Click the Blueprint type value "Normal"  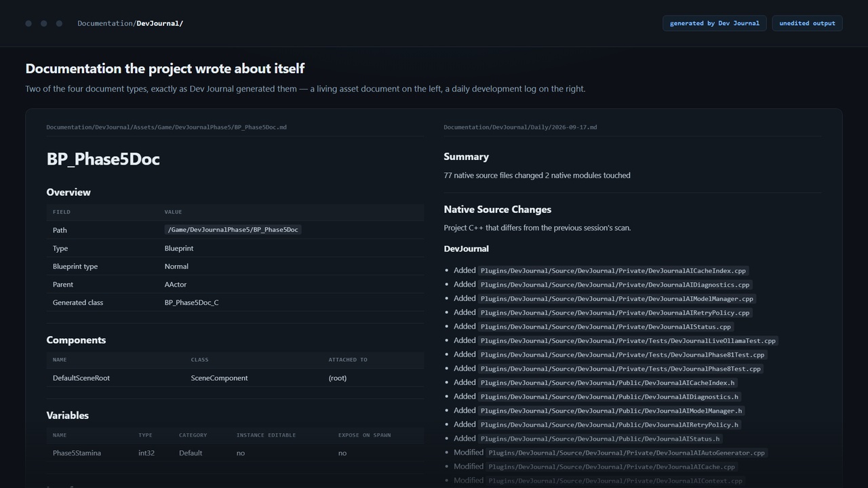(176, 266)
